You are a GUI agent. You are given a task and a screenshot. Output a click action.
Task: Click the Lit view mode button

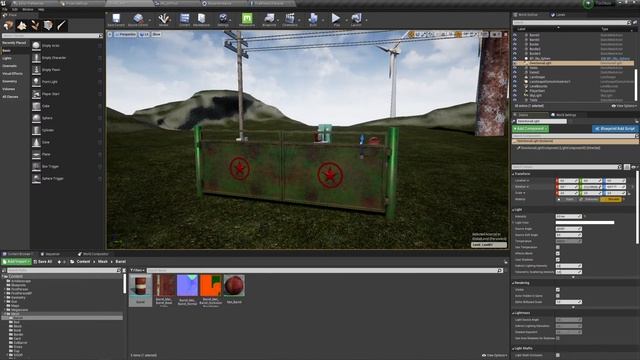[144, 35]
